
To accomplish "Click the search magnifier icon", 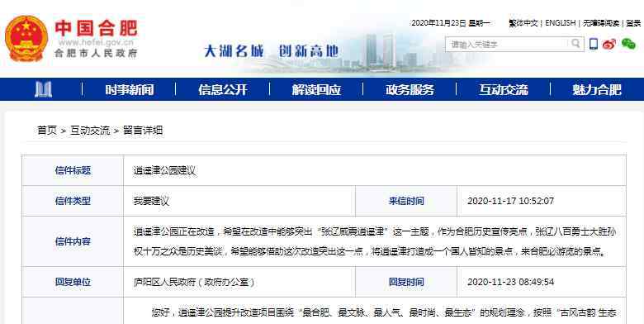I will click(575, 43).
